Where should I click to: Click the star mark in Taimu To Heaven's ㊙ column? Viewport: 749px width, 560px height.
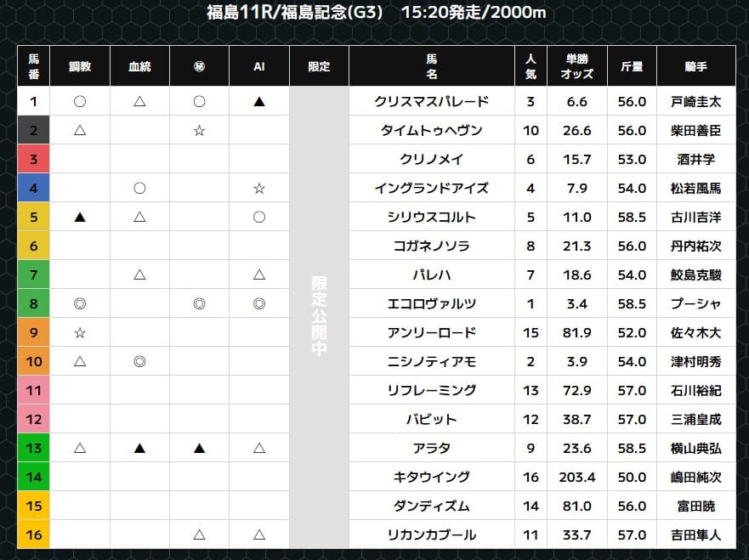tap(199, 131)
